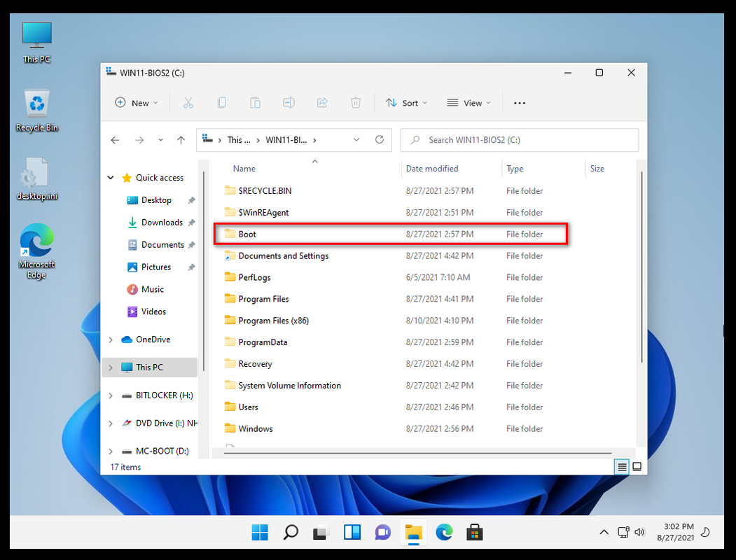
Task: Open Videos in the navigation pane
Action: pyautogui.click(x=153, y=311)
